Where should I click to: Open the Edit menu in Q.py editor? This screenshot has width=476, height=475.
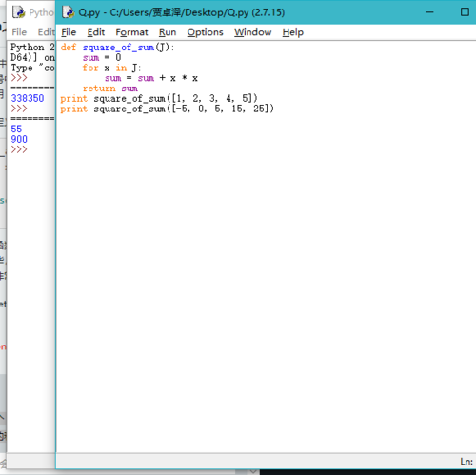pyautogui.click(x=96, y=32)
